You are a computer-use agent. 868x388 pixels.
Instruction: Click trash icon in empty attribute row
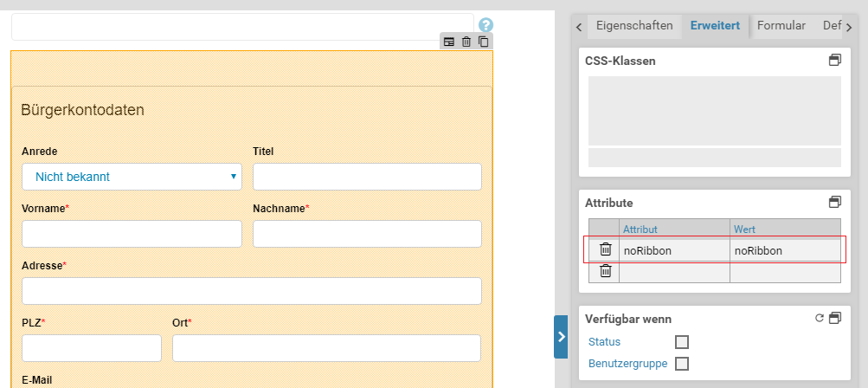point(606,271)
